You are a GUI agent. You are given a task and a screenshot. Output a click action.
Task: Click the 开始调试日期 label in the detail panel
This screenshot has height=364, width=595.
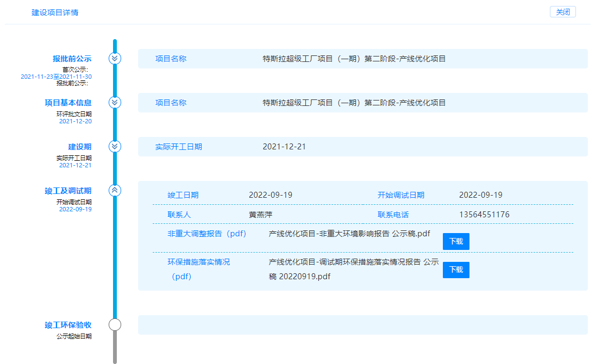pyautogui.click(x=401, y=195)
